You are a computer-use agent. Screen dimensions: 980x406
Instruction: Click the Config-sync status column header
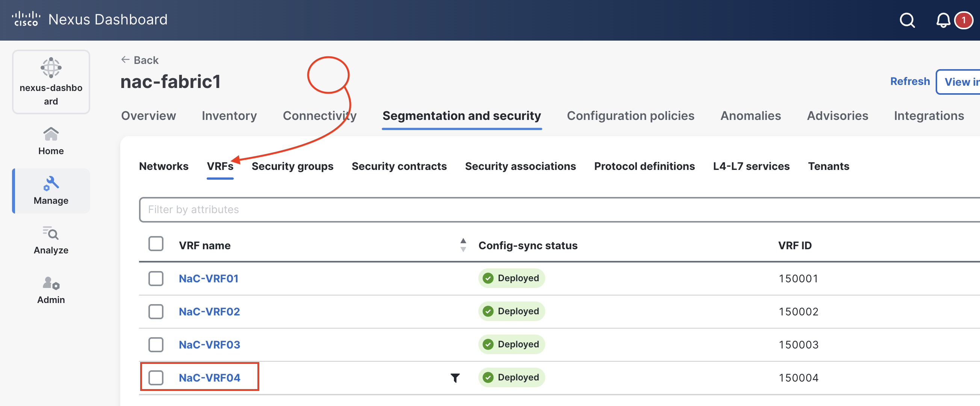[x=528, y=245]
